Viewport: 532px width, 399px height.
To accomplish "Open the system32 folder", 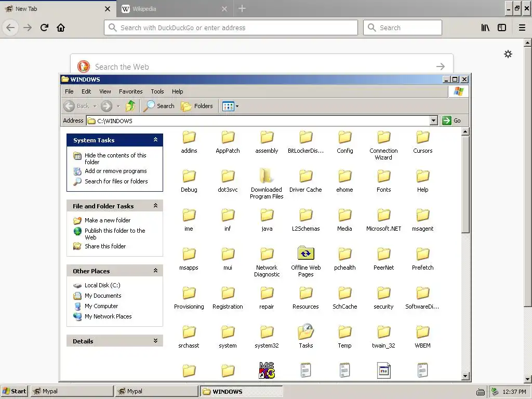I will [x=267, y=337].
